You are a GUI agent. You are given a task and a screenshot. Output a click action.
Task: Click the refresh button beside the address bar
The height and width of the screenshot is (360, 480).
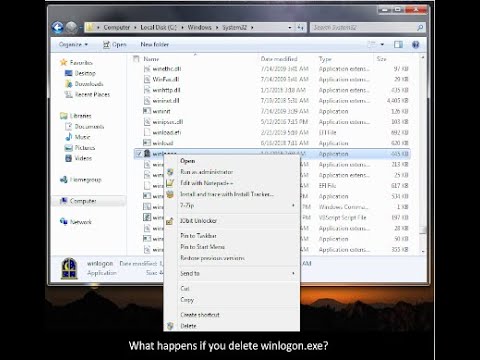[300, 27]
